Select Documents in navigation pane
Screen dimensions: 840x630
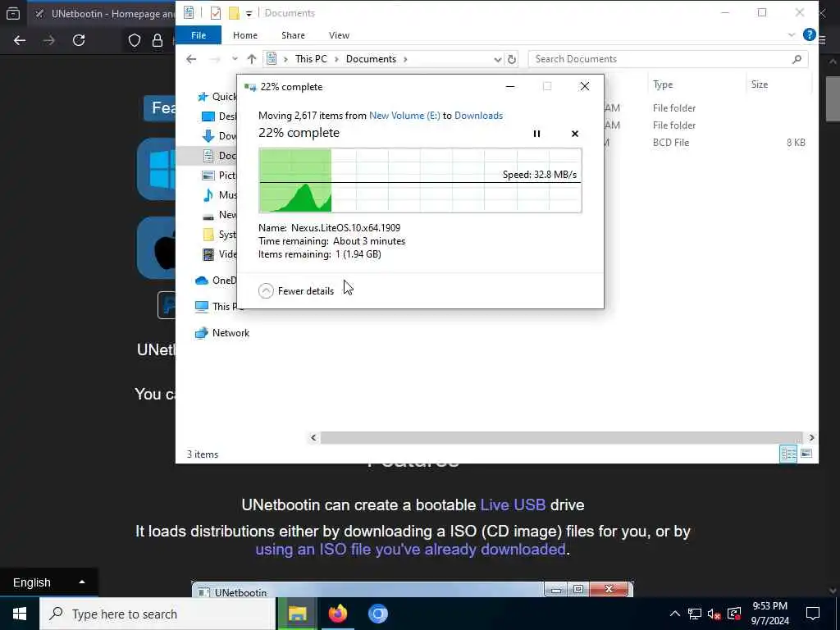pos(219,155)
